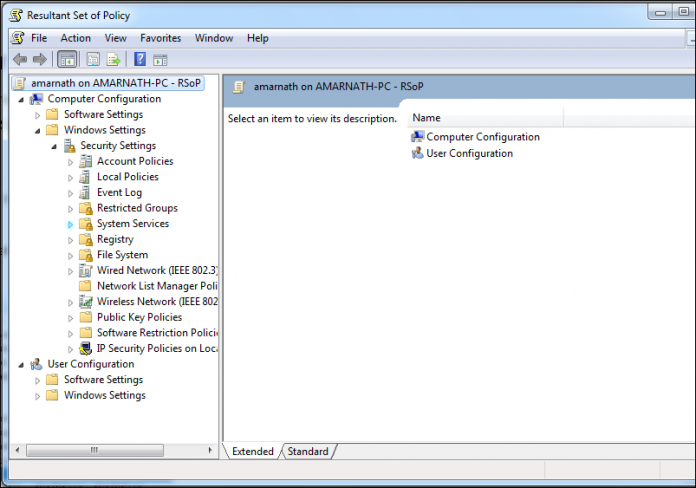Click the Event Log icon
696x488 pixels.
click(85, 192)
